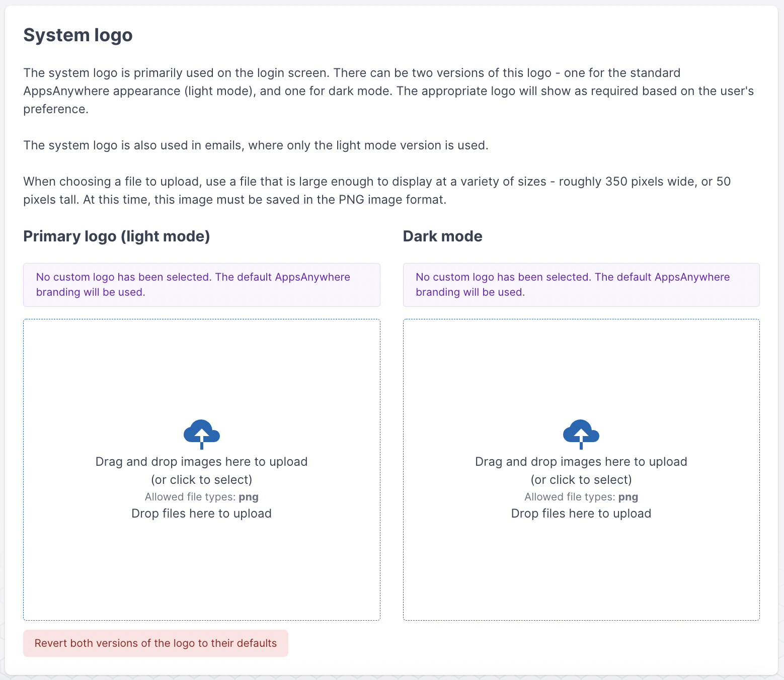This screenshot has height=680, width=784.
Task: Click the empty top area of Dark mode dropzone
Action: coord(581,362)
